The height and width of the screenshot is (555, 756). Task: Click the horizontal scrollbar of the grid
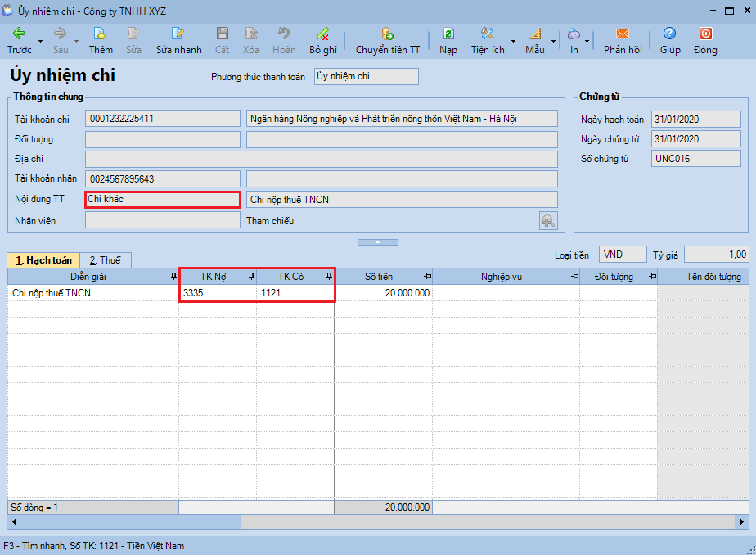coord(491,521)
